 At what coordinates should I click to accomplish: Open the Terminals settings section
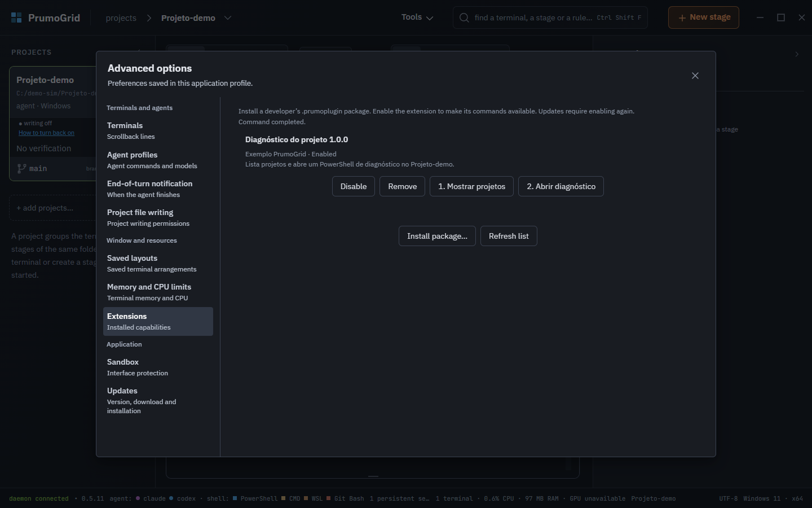click(x=158, y=130)
